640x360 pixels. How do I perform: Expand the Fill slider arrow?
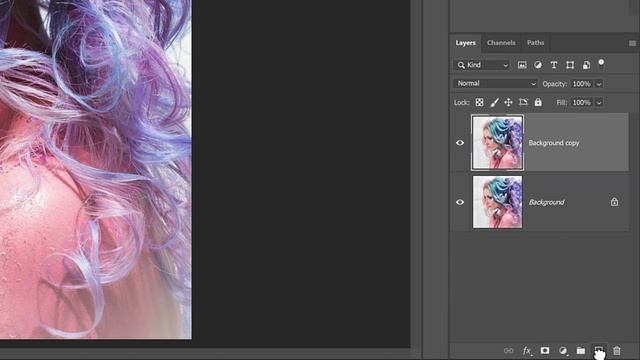(x=599, y=103)
